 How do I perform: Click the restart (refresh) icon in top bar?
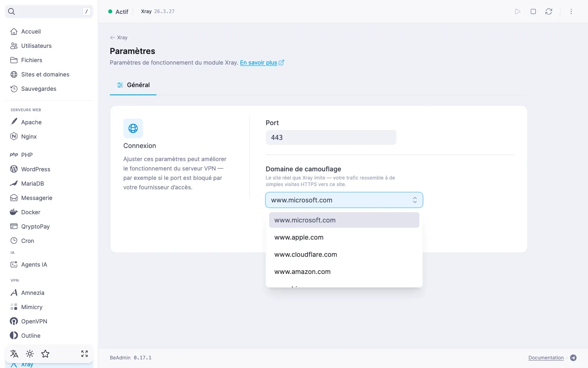(549, 11)
